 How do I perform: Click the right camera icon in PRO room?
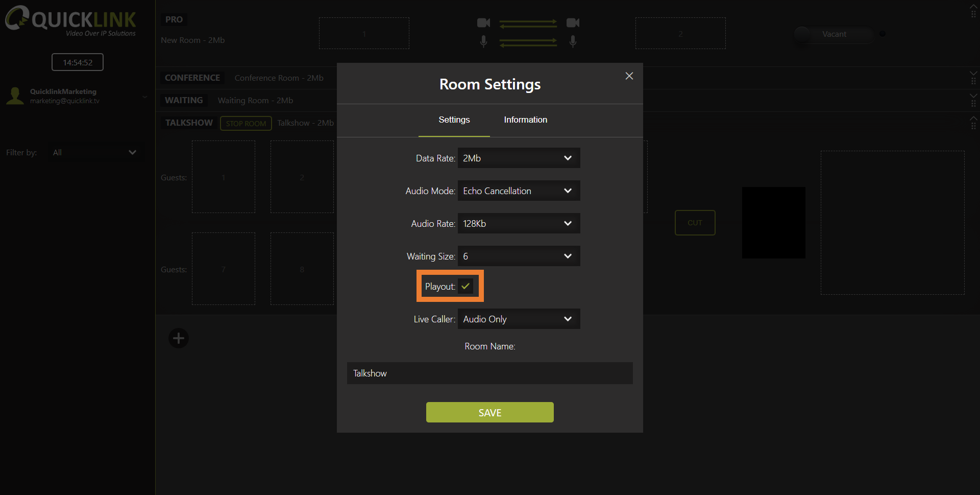click(x=573, y=23)
